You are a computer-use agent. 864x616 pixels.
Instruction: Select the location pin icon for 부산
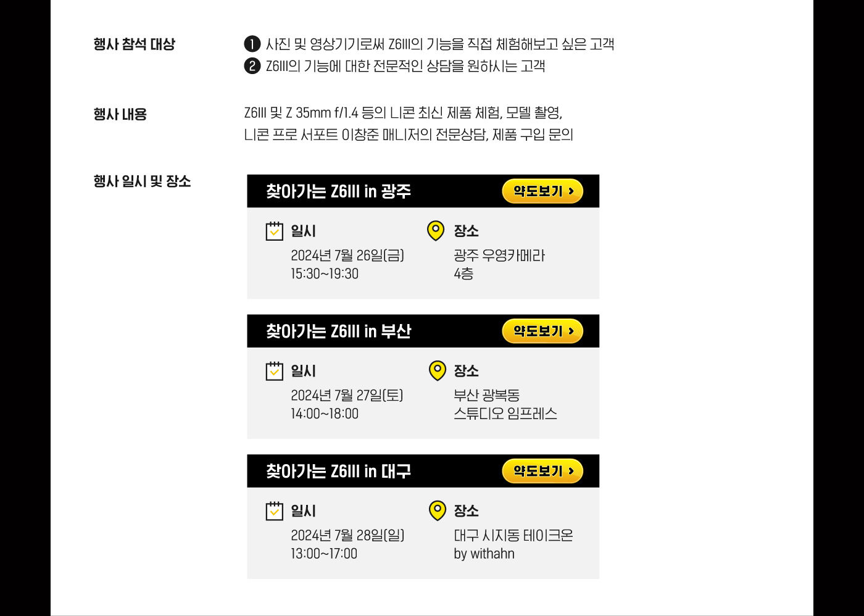click(x=437, y=370)
